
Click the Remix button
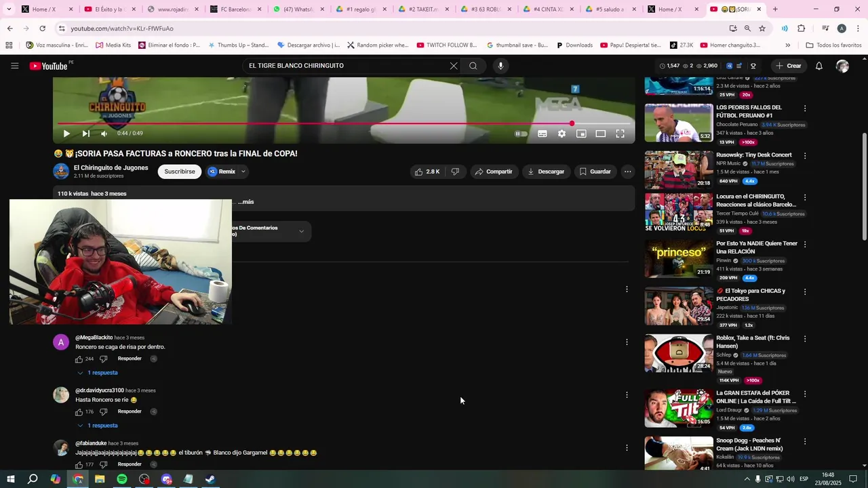(x=222, y=171)
